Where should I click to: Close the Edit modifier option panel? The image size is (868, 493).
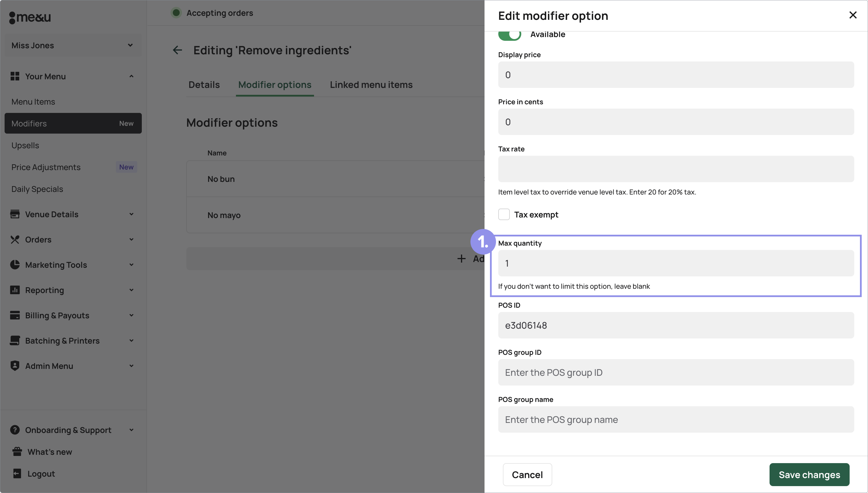[x=853, y=15]
